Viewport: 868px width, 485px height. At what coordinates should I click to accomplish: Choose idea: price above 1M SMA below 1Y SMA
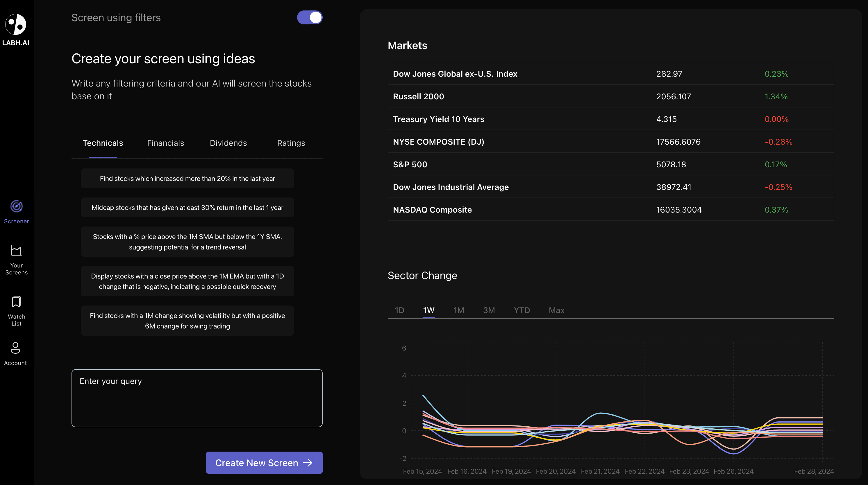pyautogui.click(x=187, y=242)
